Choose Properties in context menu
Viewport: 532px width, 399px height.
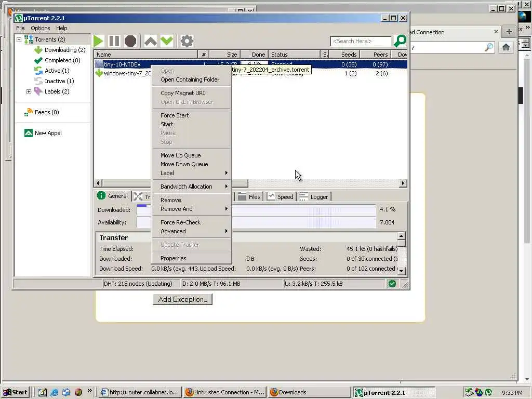[192, 259]
